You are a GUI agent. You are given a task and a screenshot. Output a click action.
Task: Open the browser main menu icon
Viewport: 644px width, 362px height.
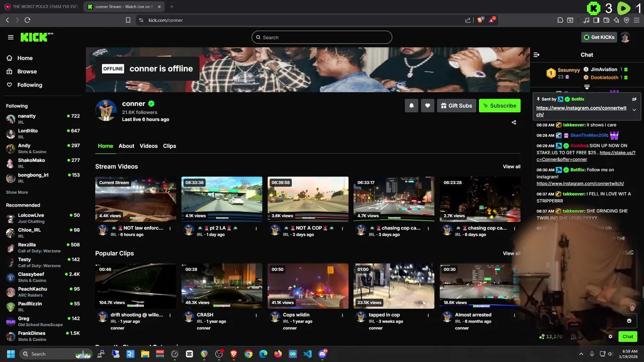tap(637, 20)
